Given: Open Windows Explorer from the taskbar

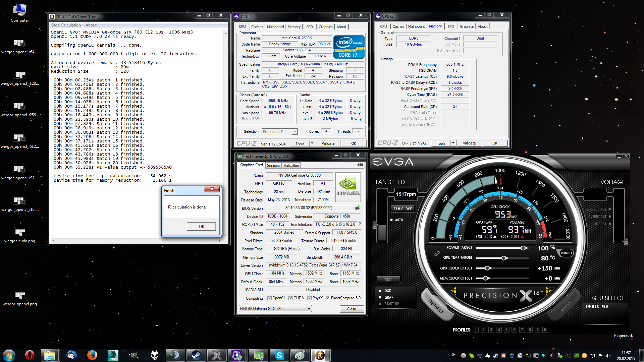Looking at the screenshot, I should pos(50,355).
